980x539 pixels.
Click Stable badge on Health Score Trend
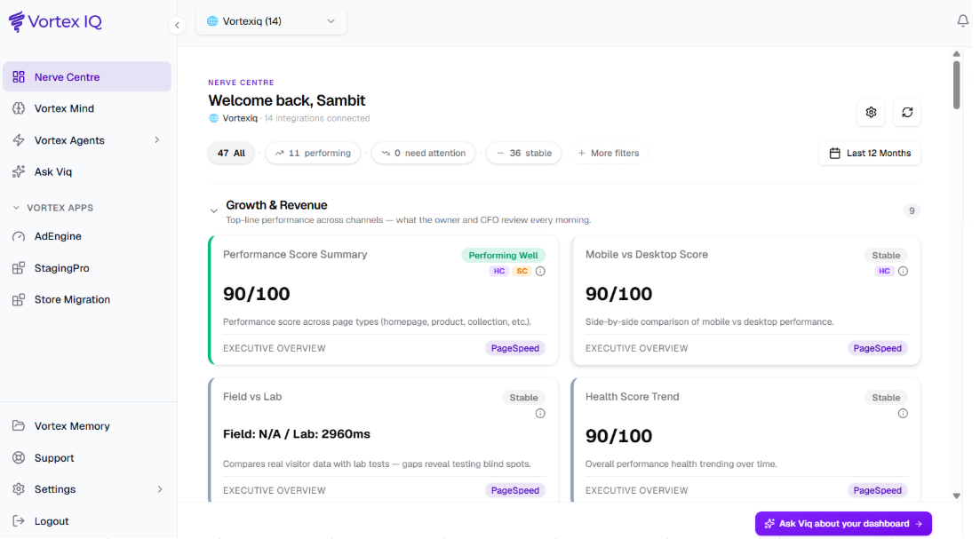click(x=886, y=397)
